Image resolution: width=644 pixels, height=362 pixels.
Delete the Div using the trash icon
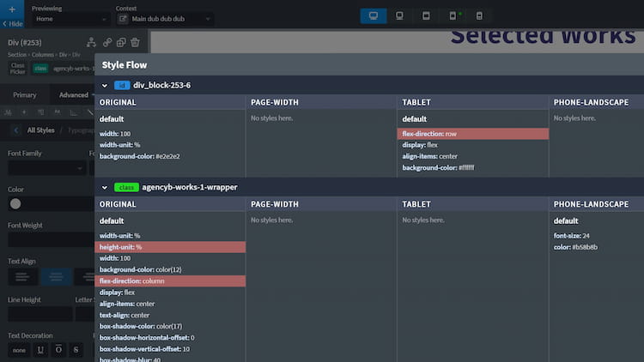[135, 42]
